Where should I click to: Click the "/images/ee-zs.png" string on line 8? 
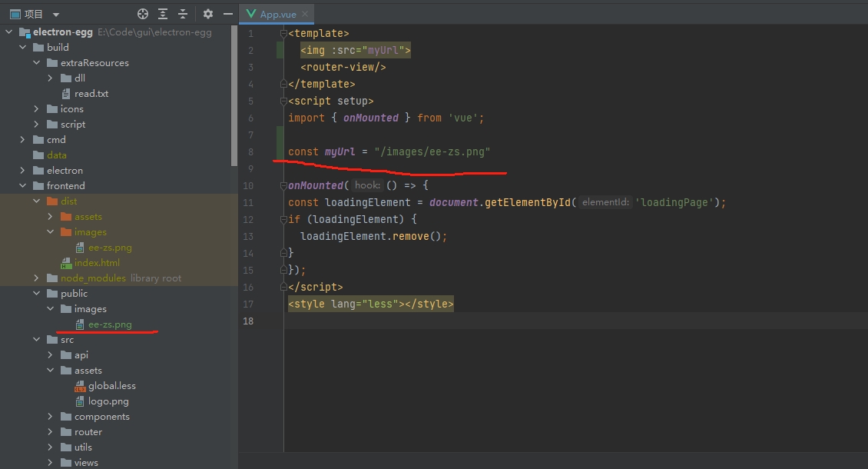[432, 152]
